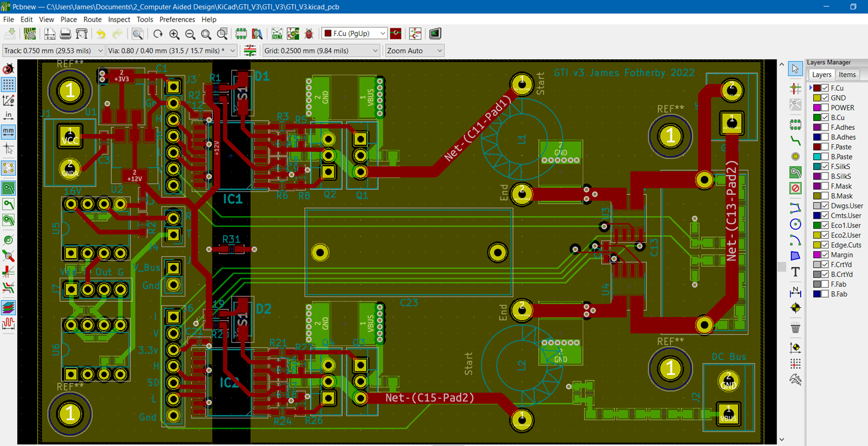Switch to the Items tab
868x446 pixels.
[x=847, y=74]
